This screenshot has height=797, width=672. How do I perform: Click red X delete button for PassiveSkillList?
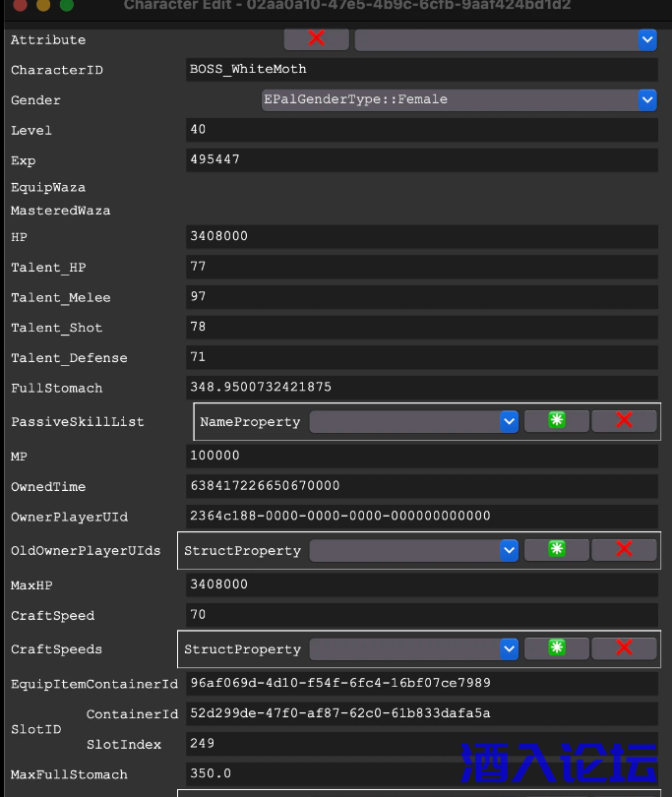click(x=624, y=421)
